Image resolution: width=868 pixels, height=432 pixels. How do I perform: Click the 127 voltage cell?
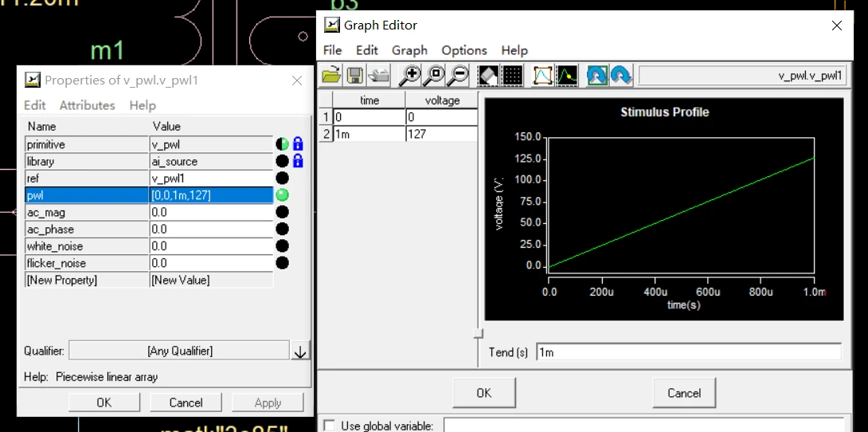click(441, 134)
